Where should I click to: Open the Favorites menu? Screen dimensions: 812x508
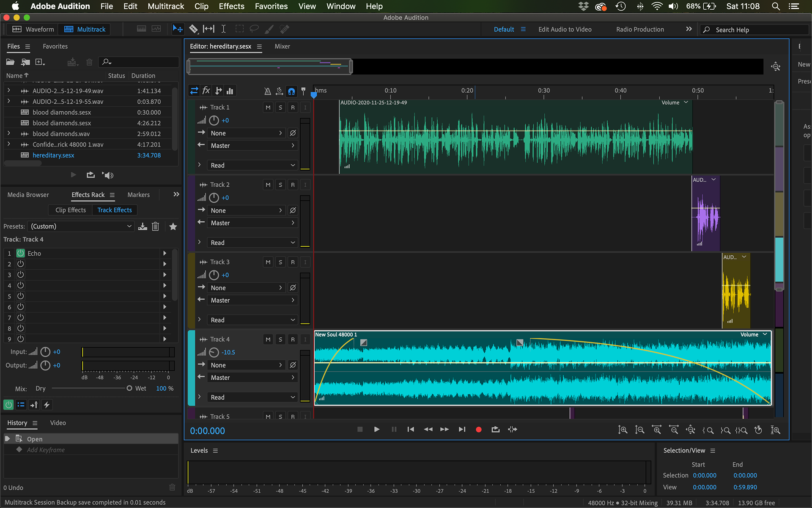click(271, 6)
